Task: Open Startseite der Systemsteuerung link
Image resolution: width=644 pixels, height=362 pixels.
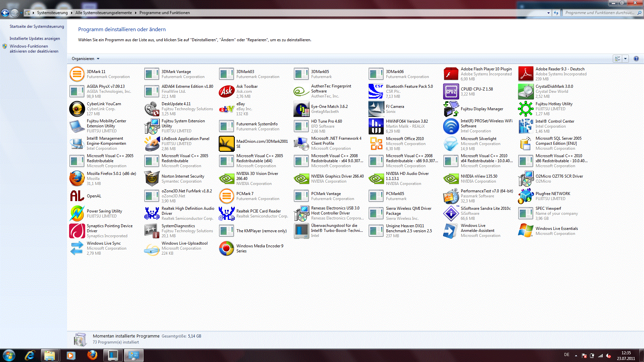Action: click(x=37, y=26)
